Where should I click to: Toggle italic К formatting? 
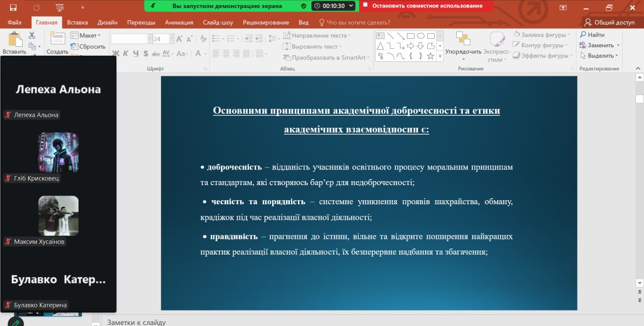(126, 54)
